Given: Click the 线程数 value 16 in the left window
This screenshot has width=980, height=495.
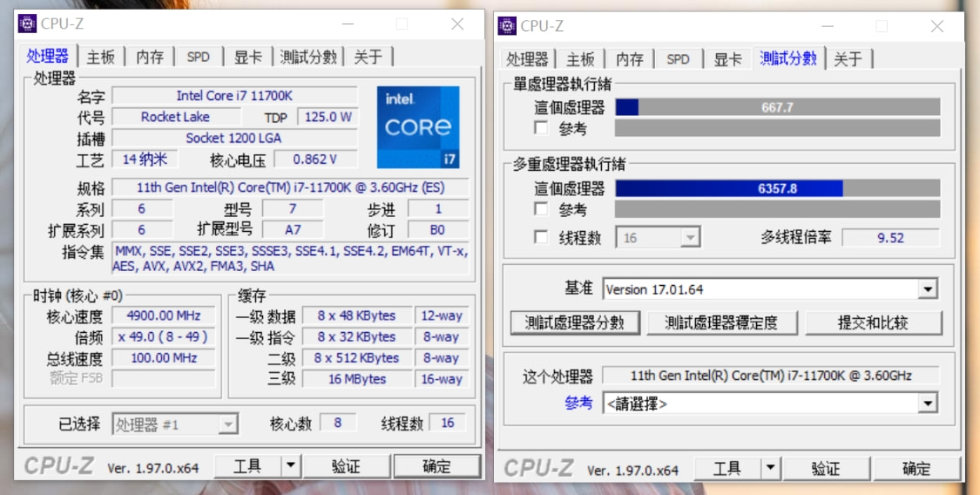Looking at the screenshot, I should pos(448,424).
